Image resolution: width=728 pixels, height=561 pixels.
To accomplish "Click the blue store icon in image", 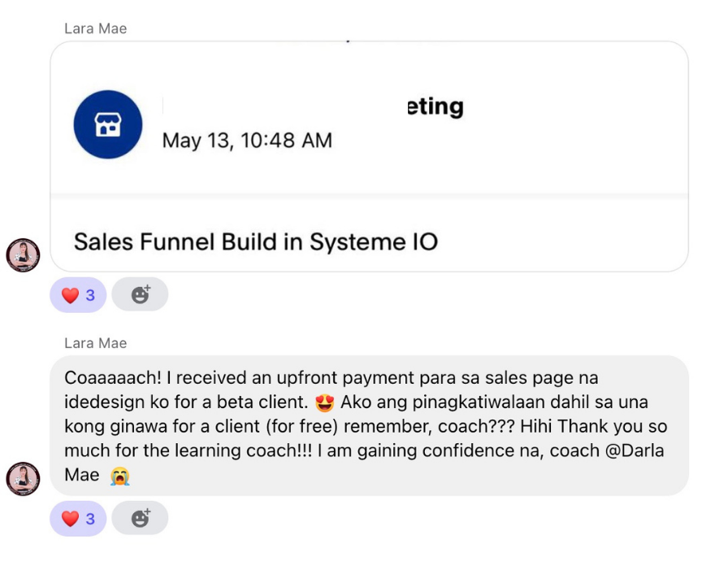I will coord(108,124).
